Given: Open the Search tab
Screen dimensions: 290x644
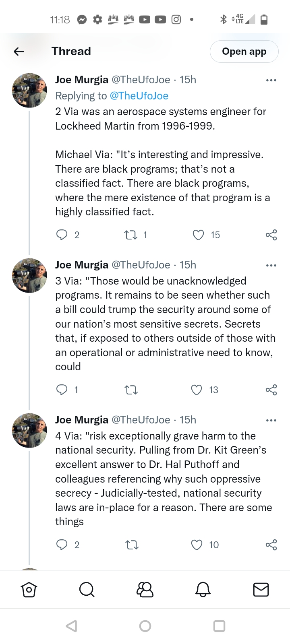Looking at the screenshot, I should 87,590.
